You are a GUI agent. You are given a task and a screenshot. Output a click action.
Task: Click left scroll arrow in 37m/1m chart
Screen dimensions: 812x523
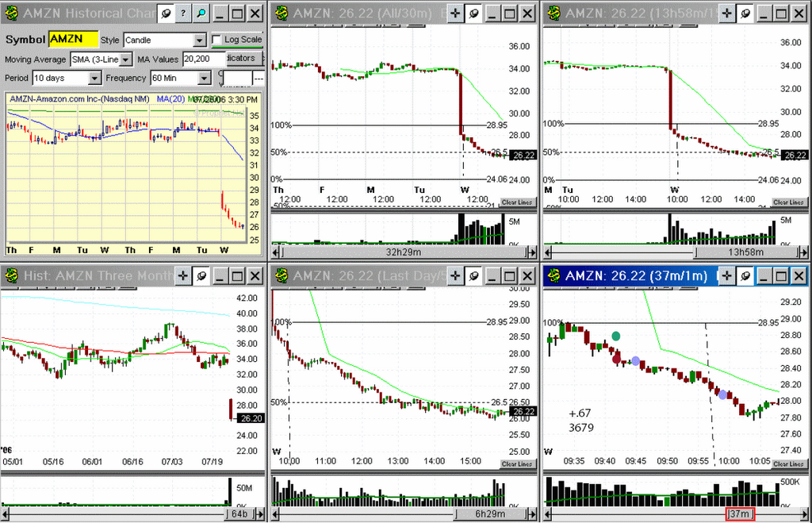pos(548,514)
